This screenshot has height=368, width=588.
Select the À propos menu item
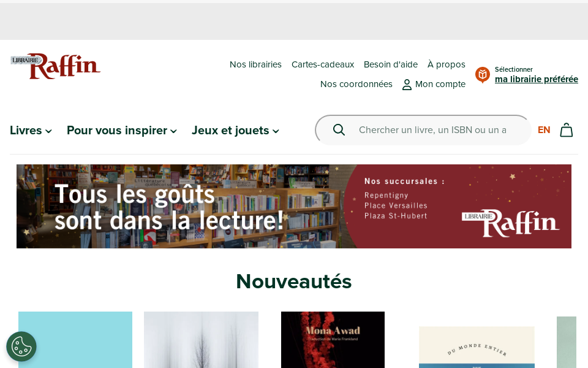tap(446, 64)
